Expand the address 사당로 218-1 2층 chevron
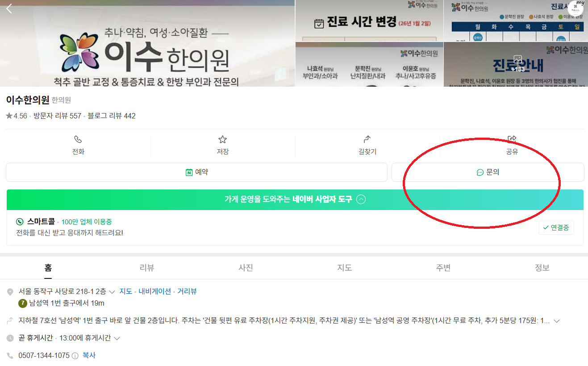The height and width of the screenshot is (366, 588). click(112, 292)
